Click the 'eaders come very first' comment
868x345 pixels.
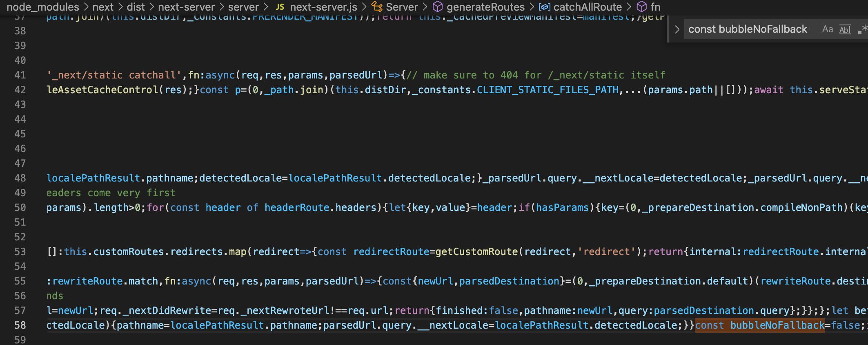click(111, 193)
